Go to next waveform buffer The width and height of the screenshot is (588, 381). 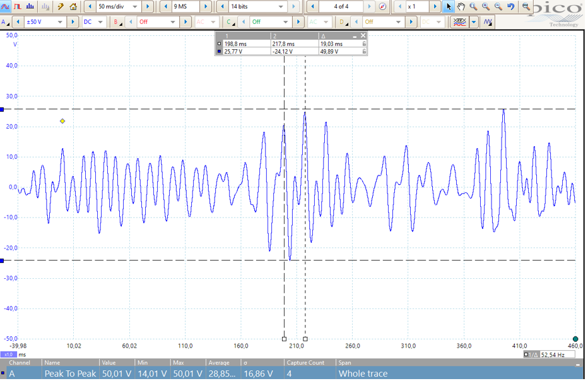pos(370,6)
